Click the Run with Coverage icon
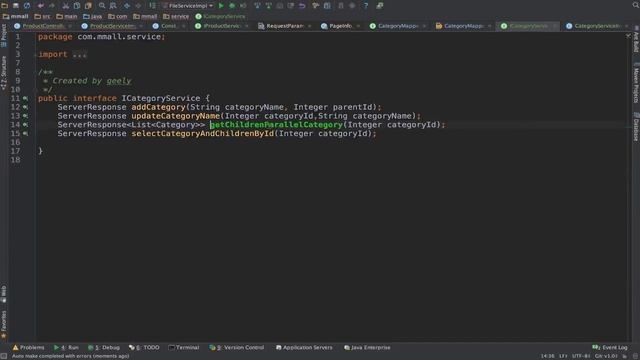The height and width of the screenshot is (360, 640). (243, 6)
